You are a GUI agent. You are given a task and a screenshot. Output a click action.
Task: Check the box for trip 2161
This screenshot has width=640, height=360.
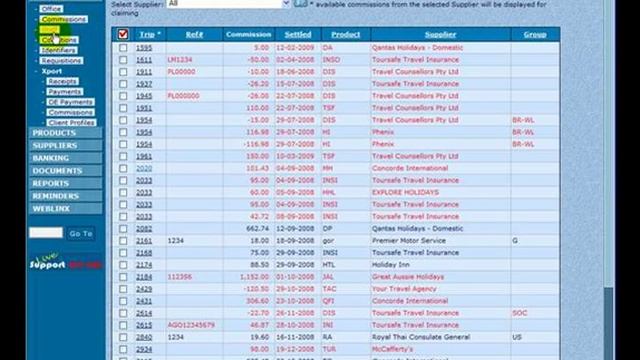[123, 241]
